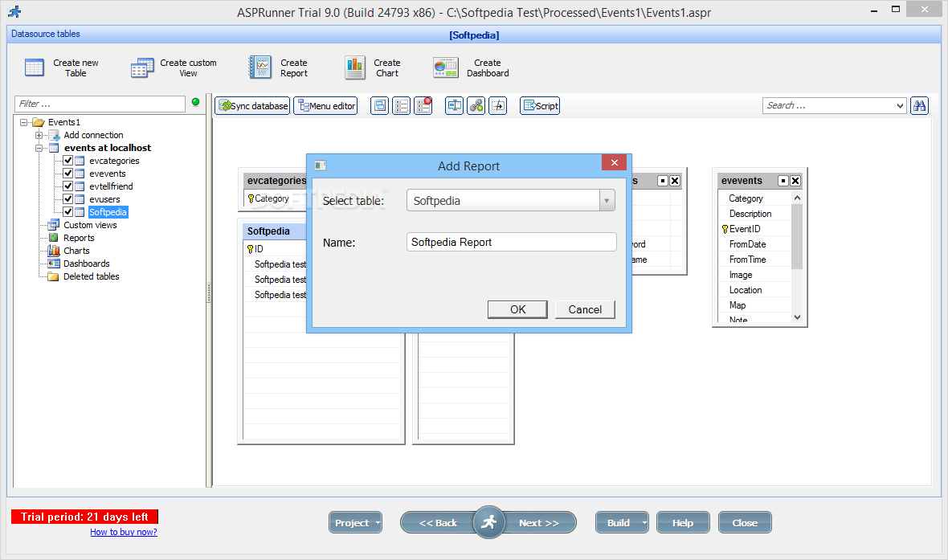948x560 pixels.
Task: Click the Next >> button
Action: [539, 522]
